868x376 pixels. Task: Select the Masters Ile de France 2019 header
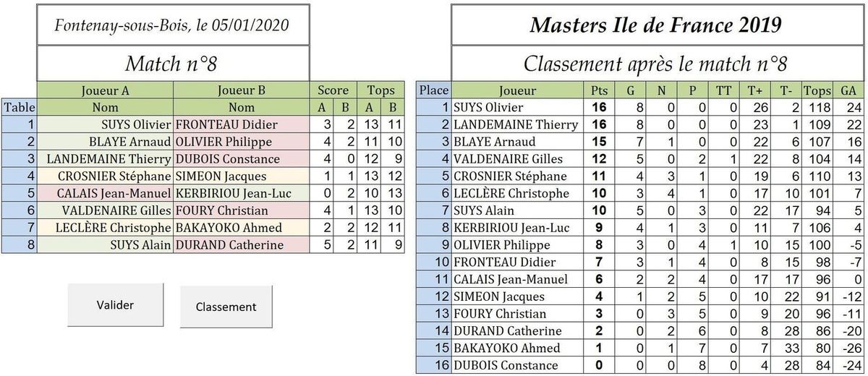point(655,25)
